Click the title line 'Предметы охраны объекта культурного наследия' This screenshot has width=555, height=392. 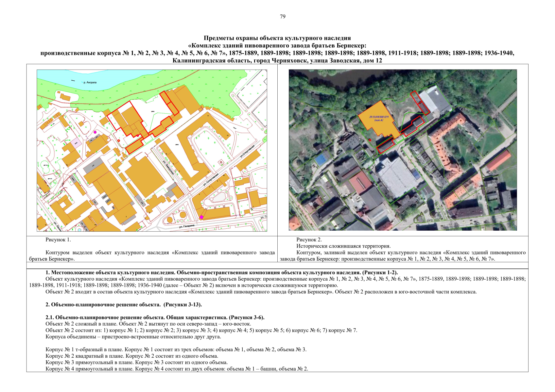[277, 38]
